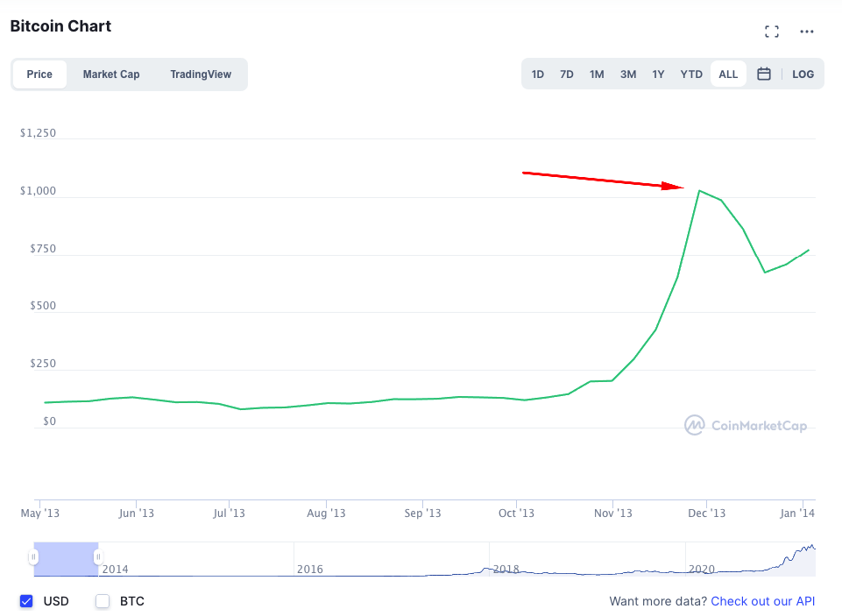Image resolution: width=842 pixels, height=616 pixels.
Task: Open the three-dot more options menu
Action: pos(807,32)
